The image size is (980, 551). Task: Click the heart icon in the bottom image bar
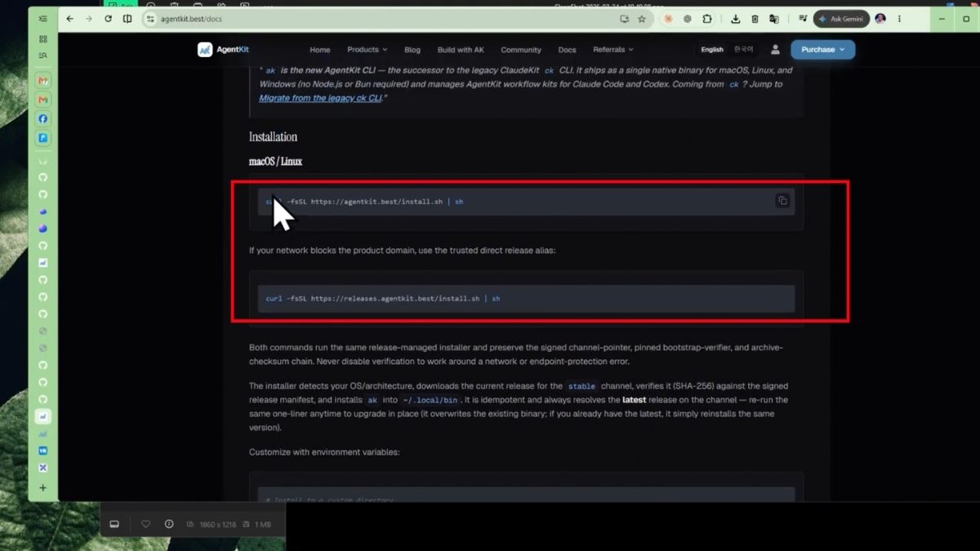[x=146, y=524]
